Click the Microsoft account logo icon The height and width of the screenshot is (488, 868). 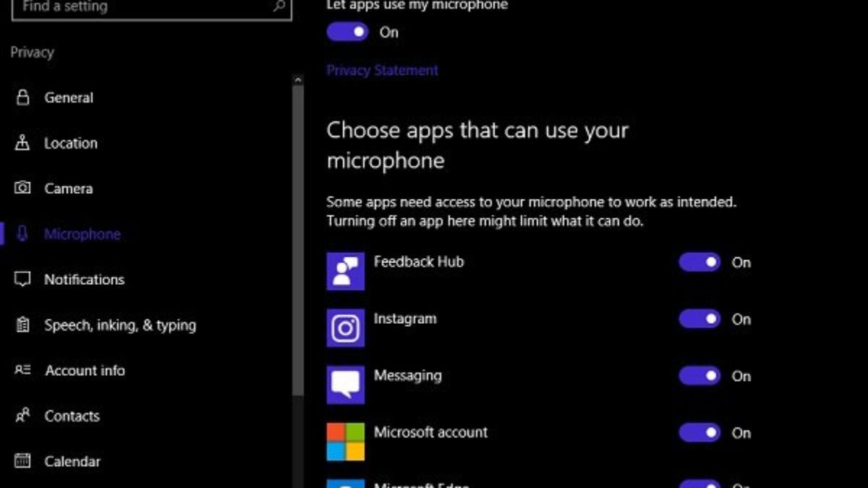[346, 442]
